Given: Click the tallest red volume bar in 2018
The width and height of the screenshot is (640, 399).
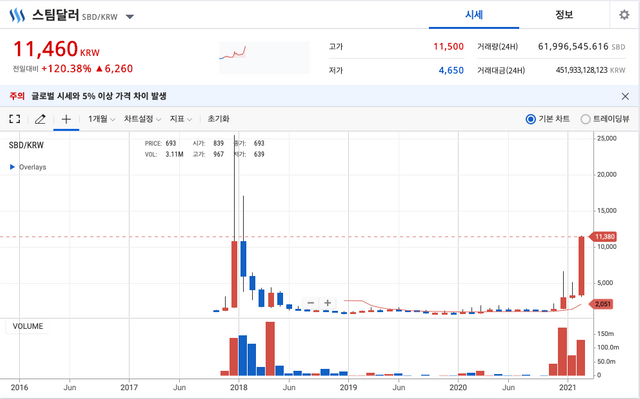Looking at the screenshot, I should tap(270, 349).
